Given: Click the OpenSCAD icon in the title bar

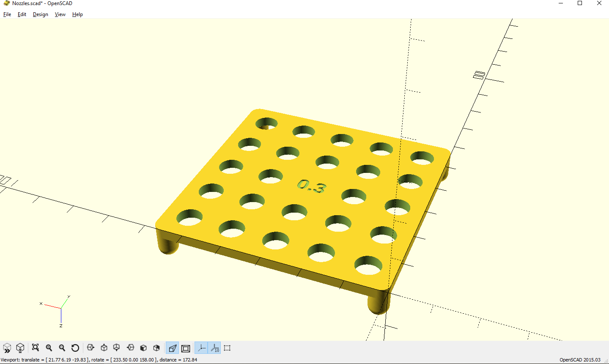Looking at the screenshot, I should pos(6,3).
